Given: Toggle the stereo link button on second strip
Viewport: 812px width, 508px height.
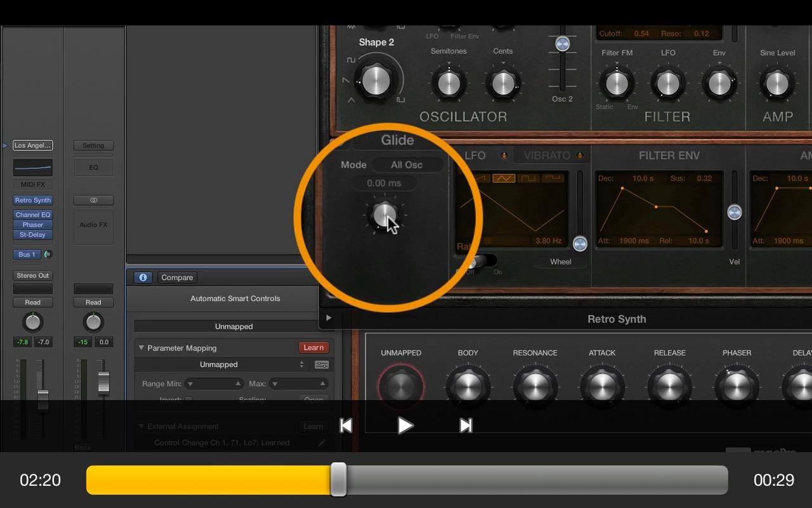Looking at the screenshot, I should [x=93, y=200].
